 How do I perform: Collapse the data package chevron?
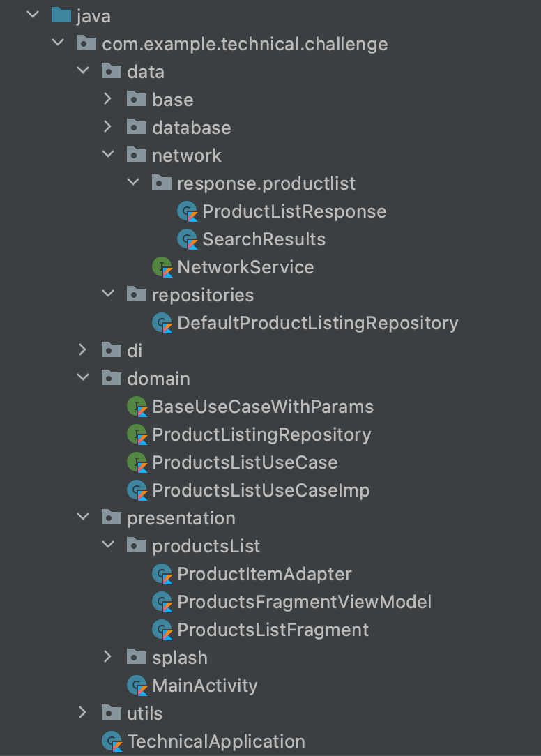click(83, 70)
